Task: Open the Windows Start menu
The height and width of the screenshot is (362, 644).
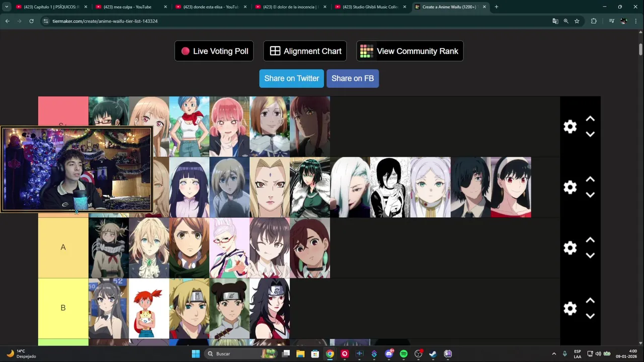Action: (x=196, y=354)
